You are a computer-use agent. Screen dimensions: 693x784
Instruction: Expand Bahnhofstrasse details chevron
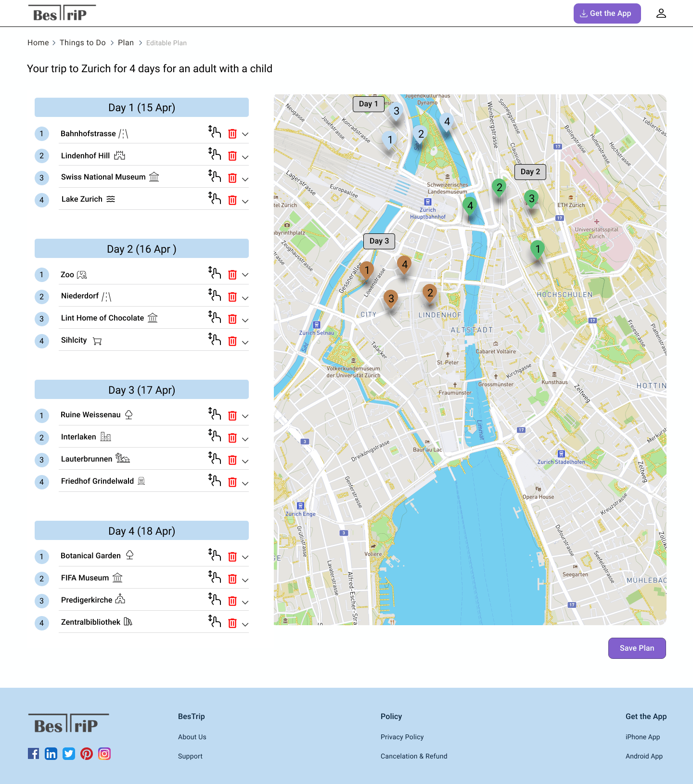pyautogui.click(x=245, y=134)
